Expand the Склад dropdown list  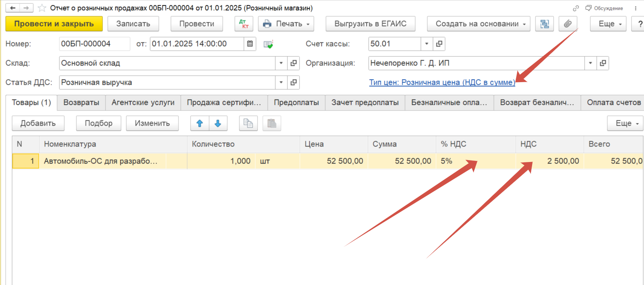pos(281,63)
